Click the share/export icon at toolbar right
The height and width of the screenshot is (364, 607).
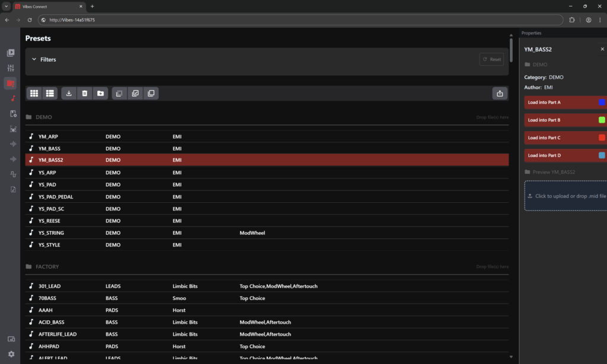500,93
